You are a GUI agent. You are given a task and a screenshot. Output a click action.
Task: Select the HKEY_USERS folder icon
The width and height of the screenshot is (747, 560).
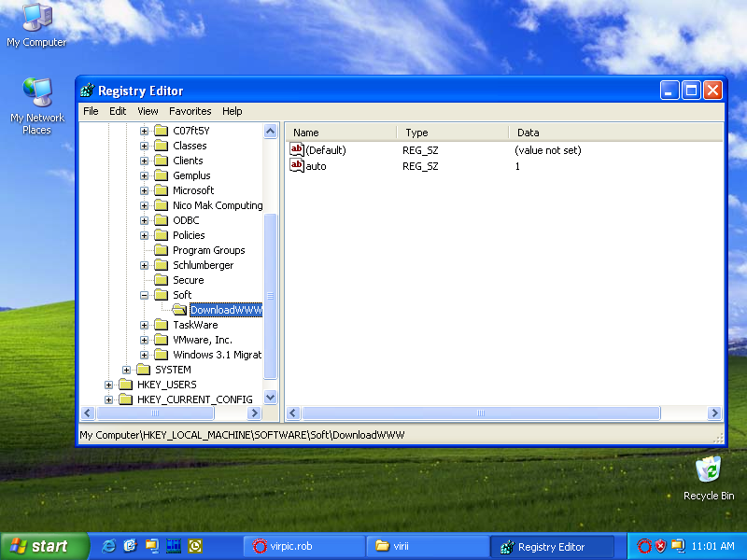pos(126,385)
